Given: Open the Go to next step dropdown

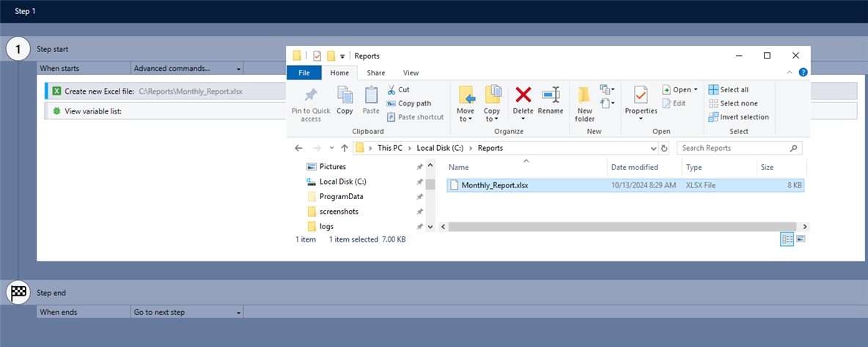Looking at the screenshot, I should (187, 312).
